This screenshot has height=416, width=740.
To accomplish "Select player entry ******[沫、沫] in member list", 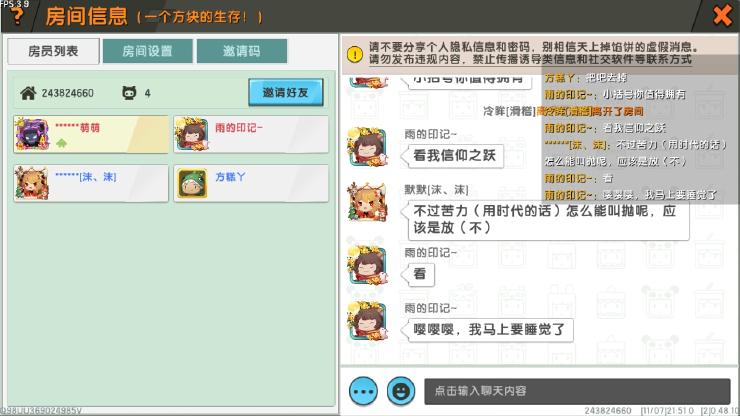I will [x=91, y=183].
